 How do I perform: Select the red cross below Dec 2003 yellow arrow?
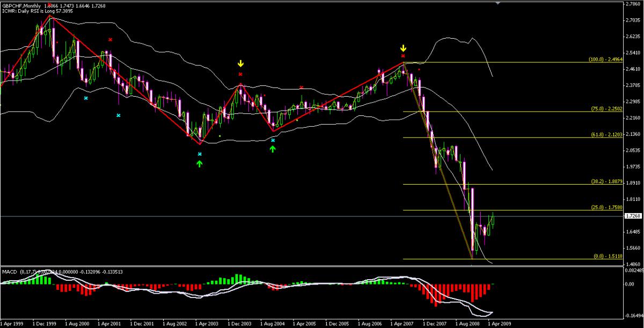[x=240, y=74]
